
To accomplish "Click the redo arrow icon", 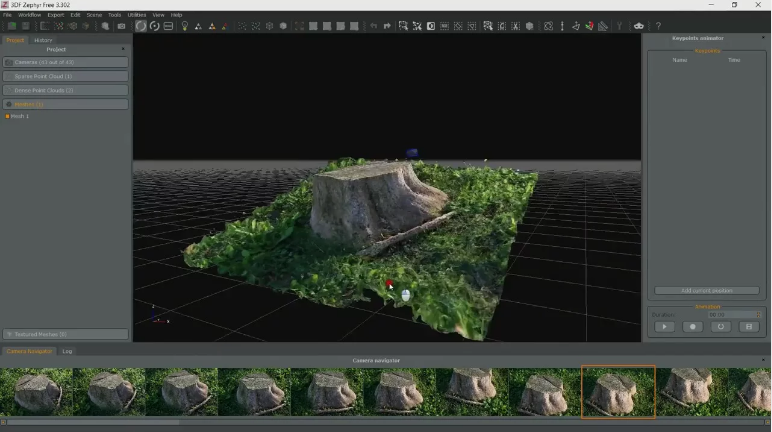I will tap(387, 26).
